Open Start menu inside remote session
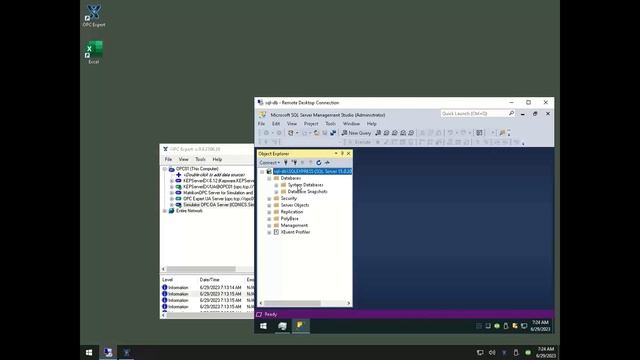The image size is (640, 360). [263, 326]
